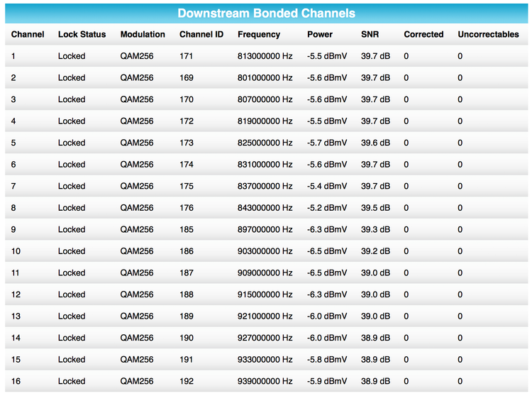This screenshot has width=532, height=396.
Task: Select the Channel ID column header
Action: click(x=201, y=34)
